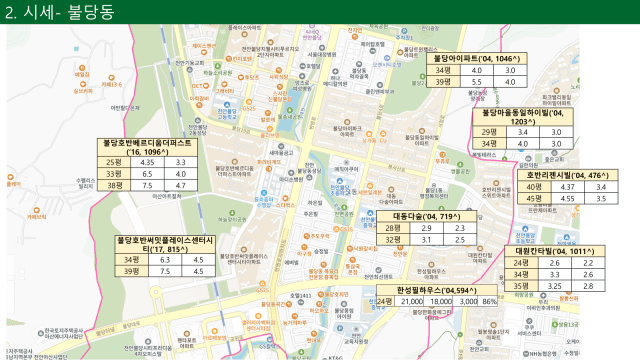Click the 3.4 cell in 동일하이빌 29평 row
This screenshot has height=360, width=640.
pos(523,132)
